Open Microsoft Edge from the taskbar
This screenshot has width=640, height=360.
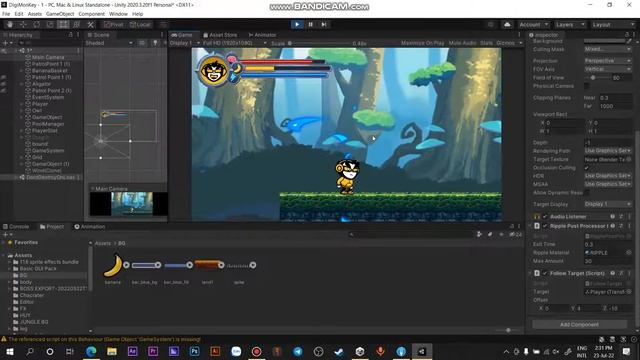pyautogui.click(x=91, y=351)
